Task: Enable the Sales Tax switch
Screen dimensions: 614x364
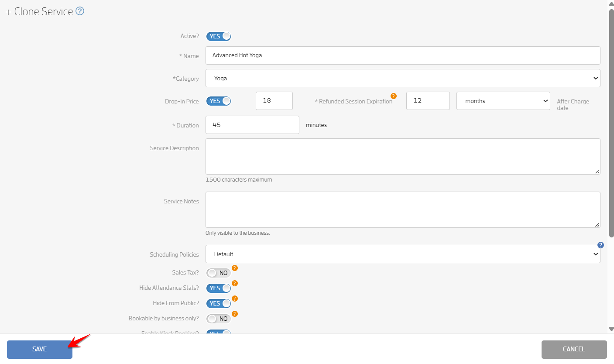Action: (x=218, y=273)
